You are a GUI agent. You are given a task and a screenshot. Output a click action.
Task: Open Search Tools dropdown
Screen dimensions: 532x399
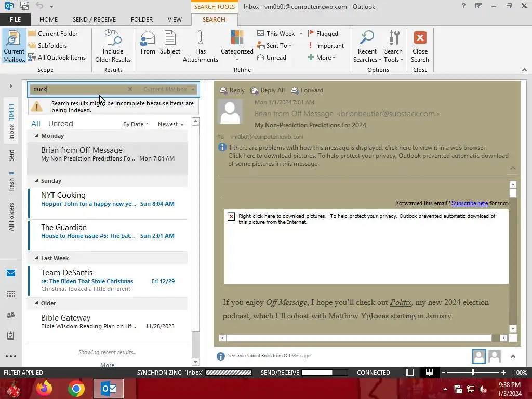pyautogui.click(x=393, y=46)
